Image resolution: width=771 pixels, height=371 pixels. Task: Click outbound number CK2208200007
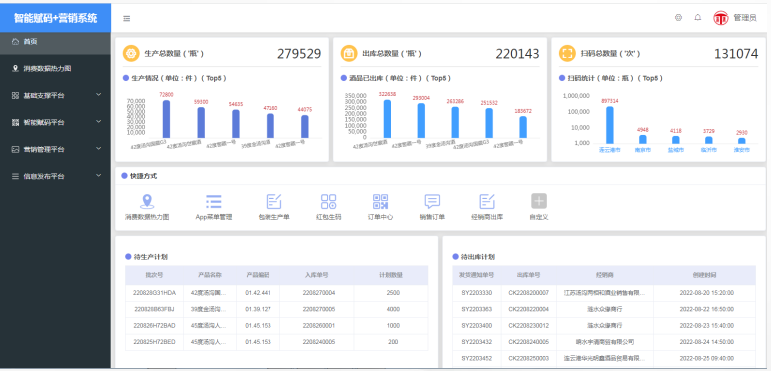529,293
